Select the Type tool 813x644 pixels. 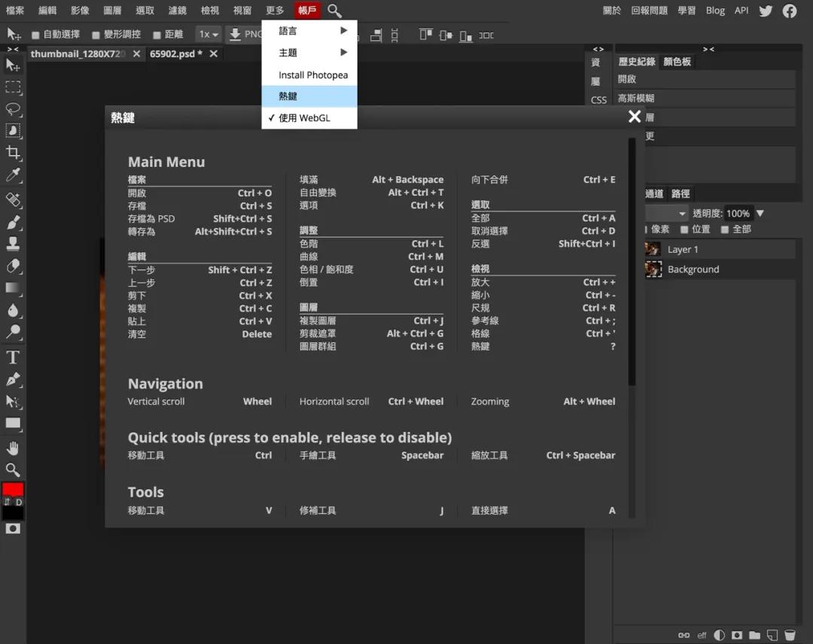tap(12, 356)
